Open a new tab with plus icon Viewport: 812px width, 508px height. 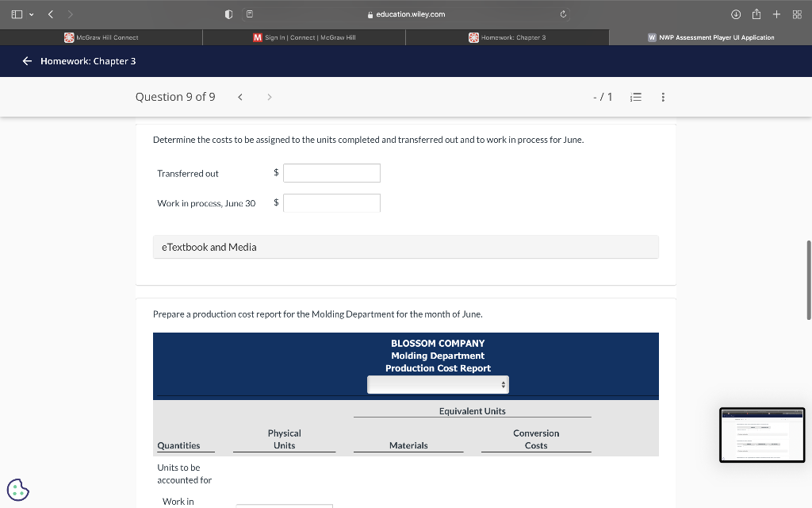(776, 14)
